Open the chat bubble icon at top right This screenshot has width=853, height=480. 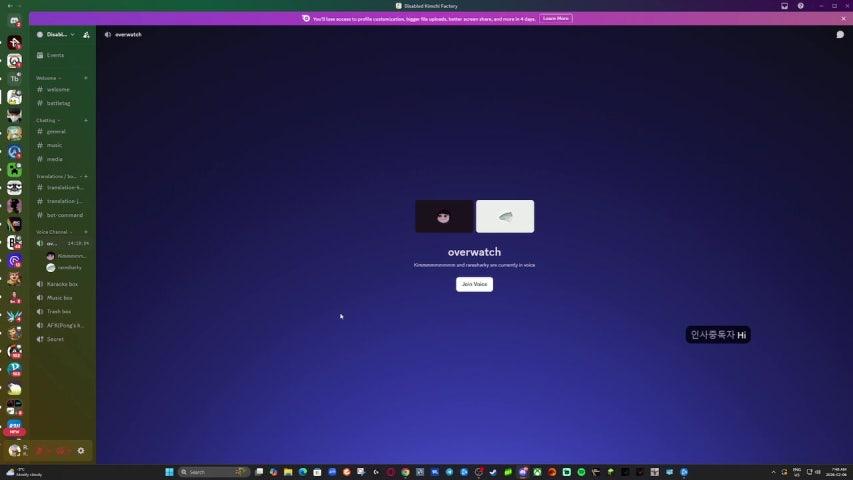pos(840,34)
